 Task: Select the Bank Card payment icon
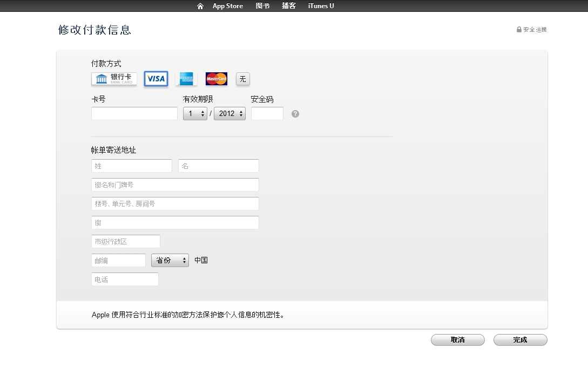pos(114,79)
